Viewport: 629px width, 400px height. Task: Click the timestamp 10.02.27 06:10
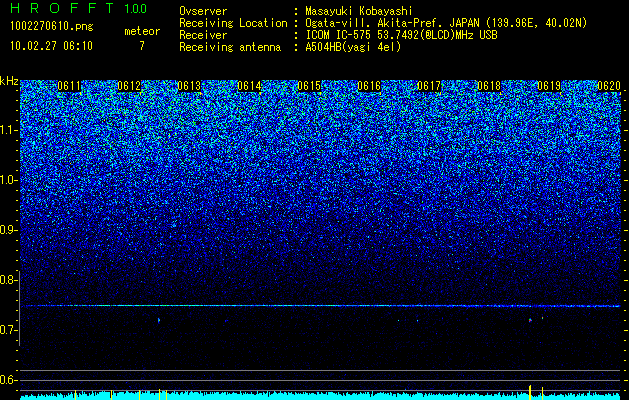51,46
